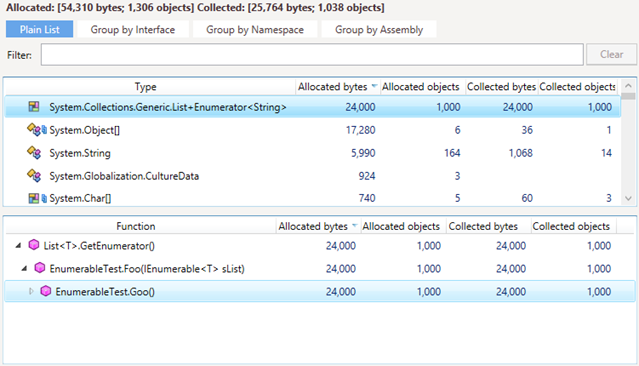The height and width of the screenshot is (366, 639).
Task: Select the System.Object[] row
Action: coord(313,130)
